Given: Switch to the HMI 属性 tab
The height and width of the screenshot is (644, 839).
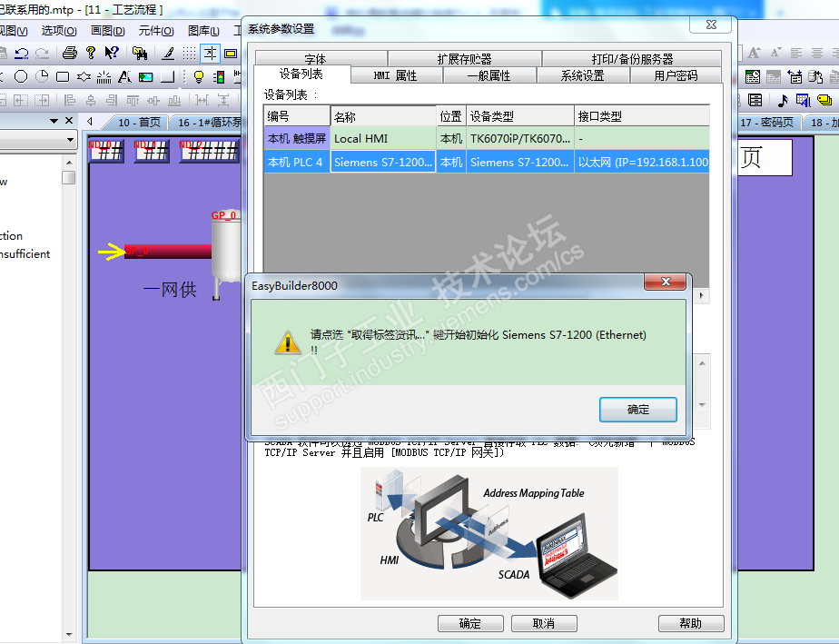Looking at the screenshot, I should pos(395,75).
